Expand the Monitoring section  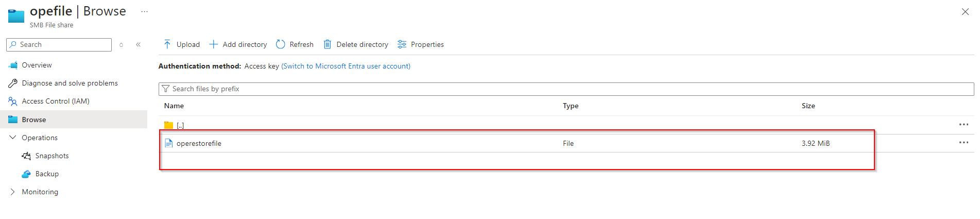coord(13,192)
